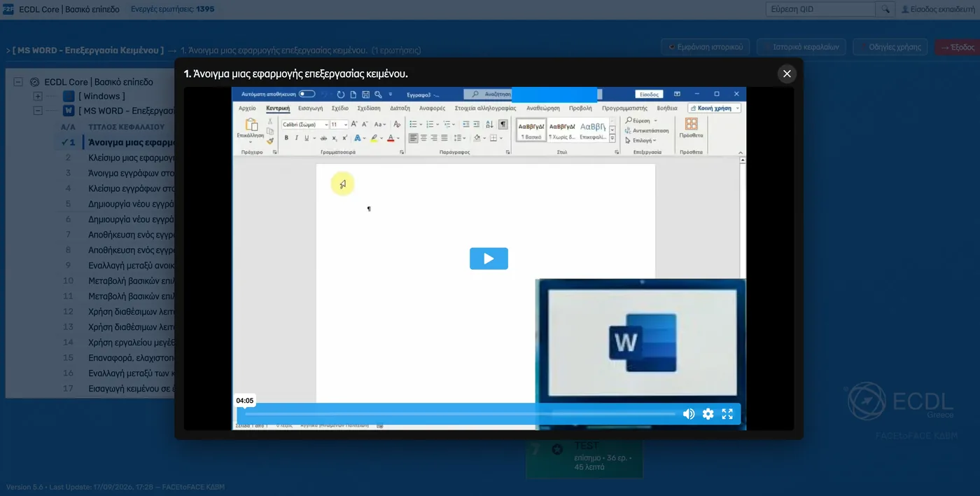Click the Bold B icon in the video's ribbon
The image size is (980, 496).
(x=286, y=138)
